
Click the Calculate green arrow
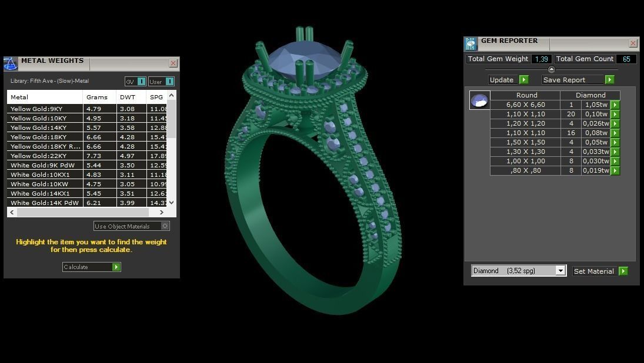coord(116,267)
